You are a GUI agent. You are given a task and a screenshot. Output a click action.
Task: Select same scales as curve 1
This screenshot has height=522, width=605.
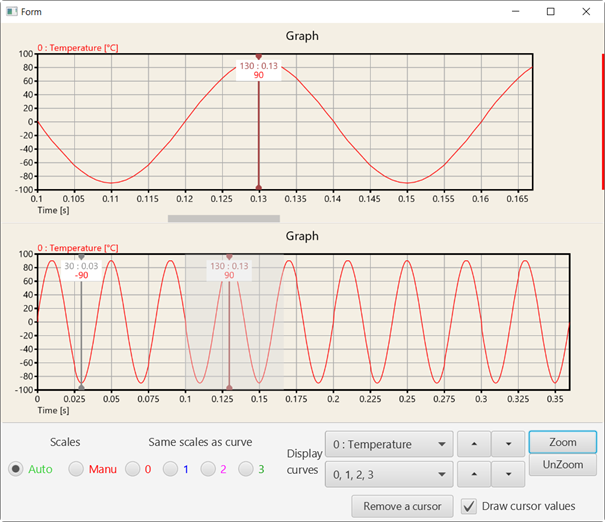pos(170,469)
